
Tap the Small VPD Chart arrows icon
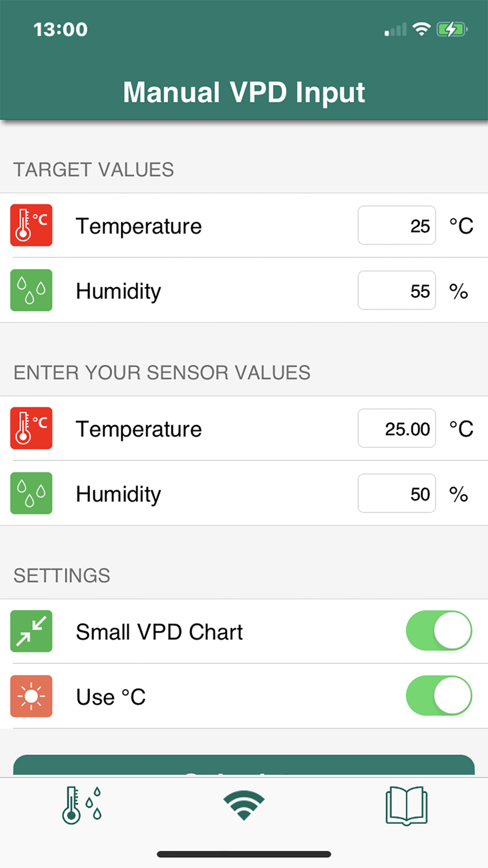click(x=31, y=631)
